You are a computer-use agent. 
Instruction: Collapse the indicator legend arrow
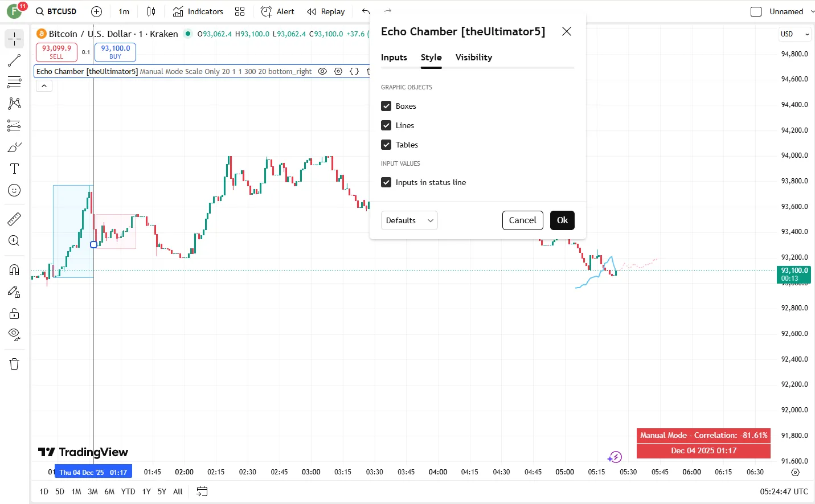[x=44, y=86]
